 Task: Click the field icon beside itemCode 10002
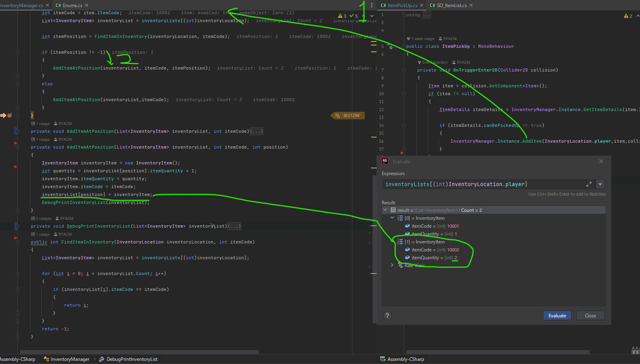[407, 250]
